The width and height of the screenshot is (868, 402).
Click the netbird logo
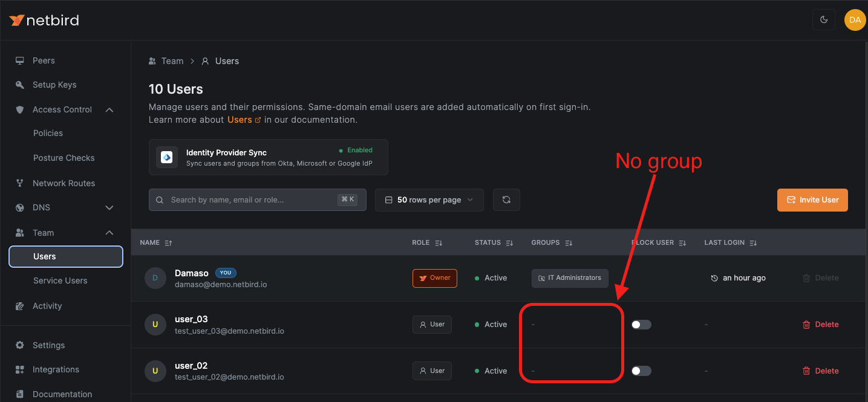(x=44, y=21)
